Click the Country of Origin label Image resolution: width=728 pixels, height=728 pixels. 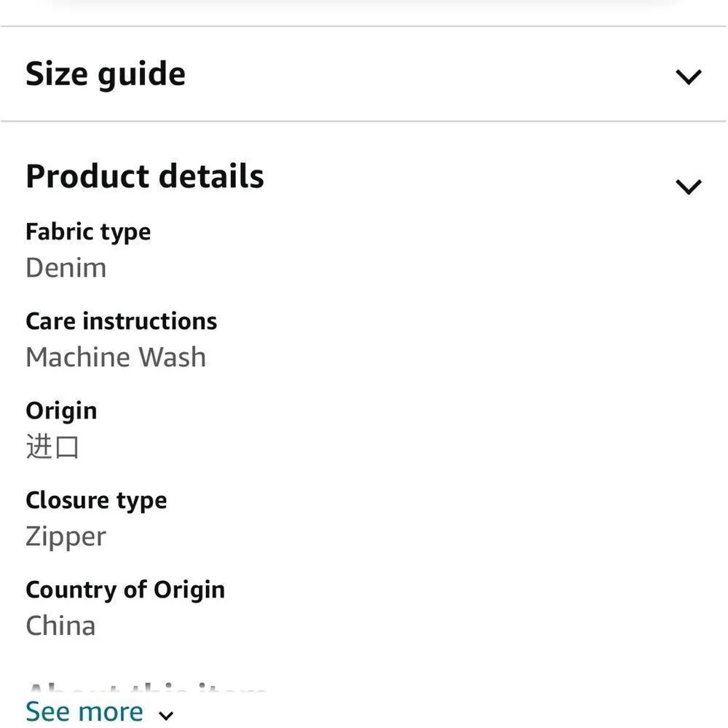click(125, 590)
